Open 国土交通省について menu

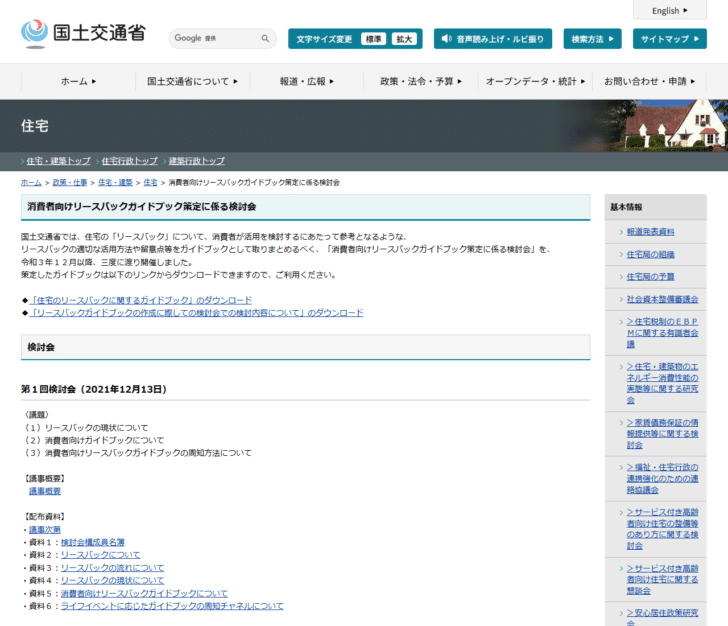tap(192, 81)
